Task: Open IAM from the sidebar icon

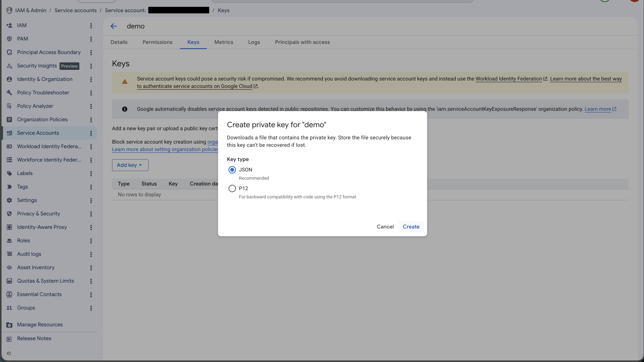Action: point(9,26)
